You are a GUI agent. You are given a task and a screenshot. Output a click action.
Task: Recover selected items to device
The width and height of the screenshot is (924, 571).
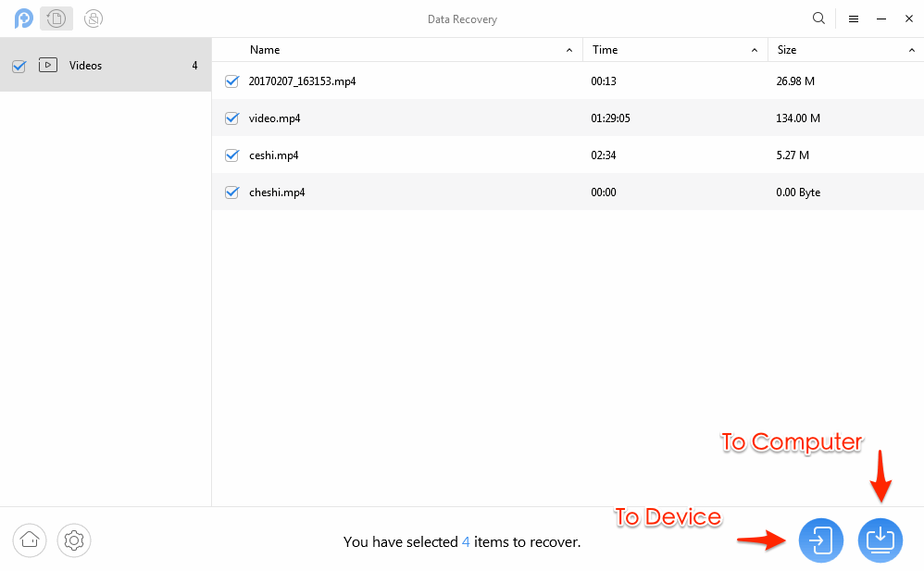[x=821, y=540]
